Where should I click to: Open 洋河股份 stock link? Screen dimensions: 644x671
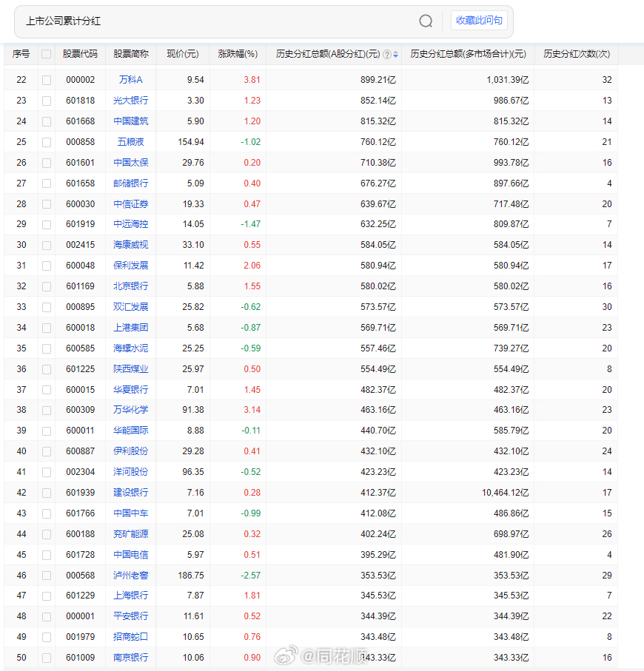click(130, 471)
